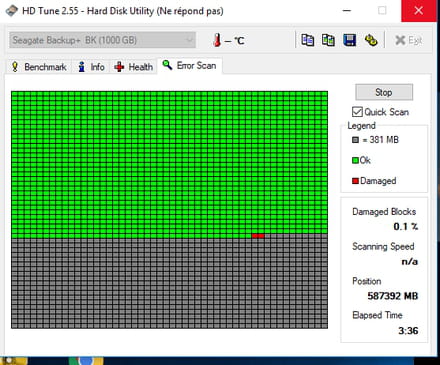440x365 pixels.
Task: Click the Chrome icon on the taskbar
Action: [86, 361]
